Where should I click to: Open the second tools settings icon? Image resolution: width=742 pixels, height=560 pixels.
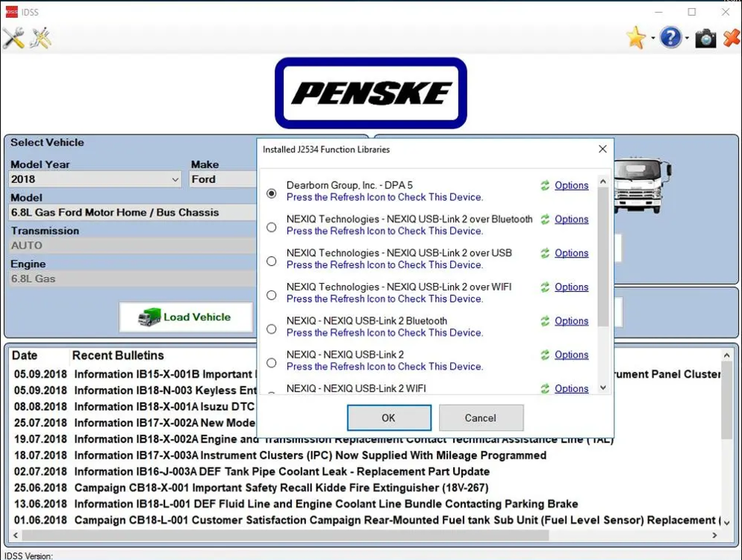point(41,38)
